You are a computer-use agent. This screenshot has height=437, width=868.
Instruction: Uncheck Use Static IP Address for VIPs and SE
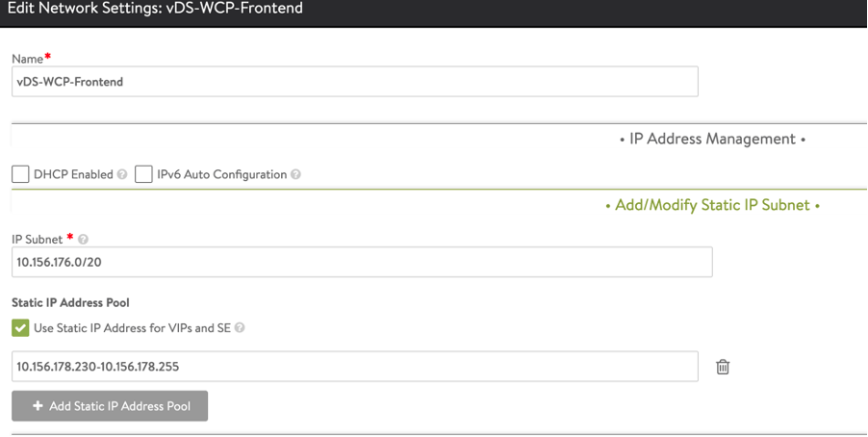coord(20,328)
